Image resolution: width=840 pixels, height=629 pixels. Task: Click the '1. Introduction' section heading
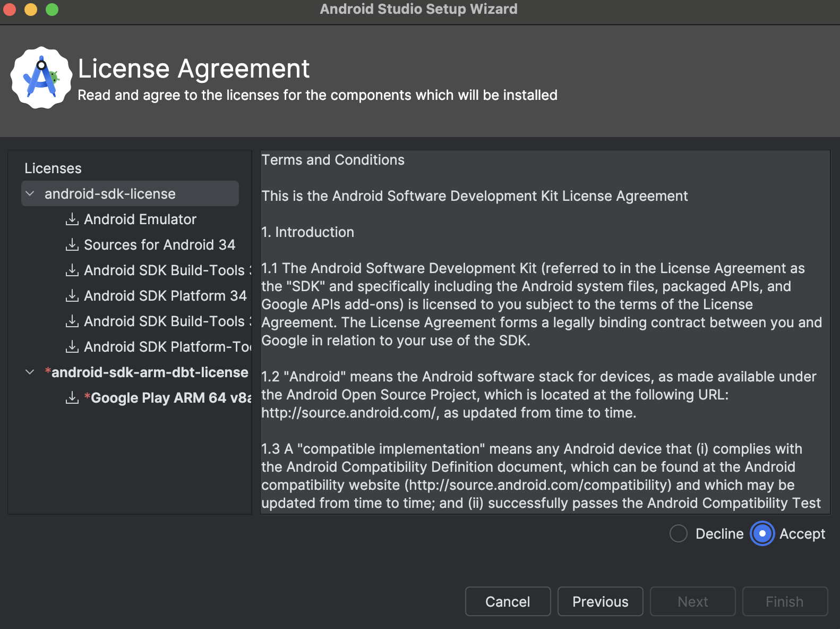coord(307,232)
